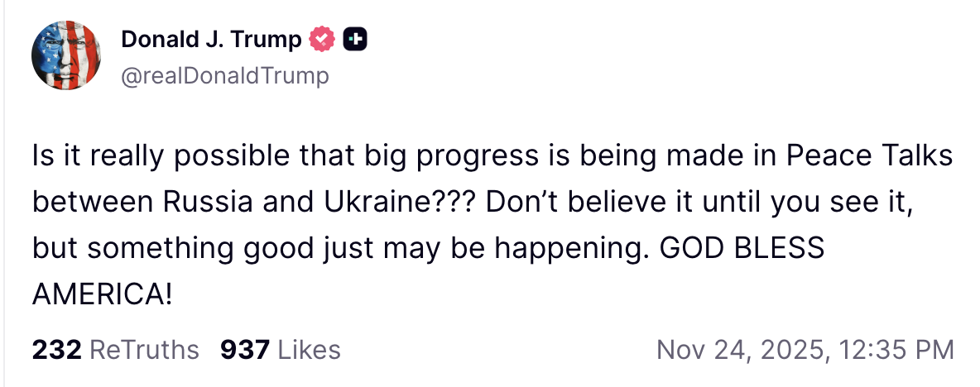This screenshot has height=387, width=980.
Task: Click the dark plus badge icon
Action: click(354, 38)
